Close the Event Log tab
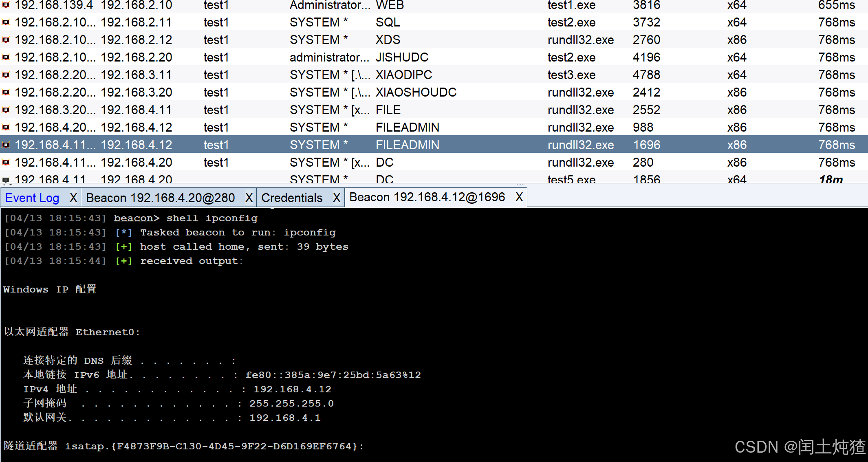 73,198
